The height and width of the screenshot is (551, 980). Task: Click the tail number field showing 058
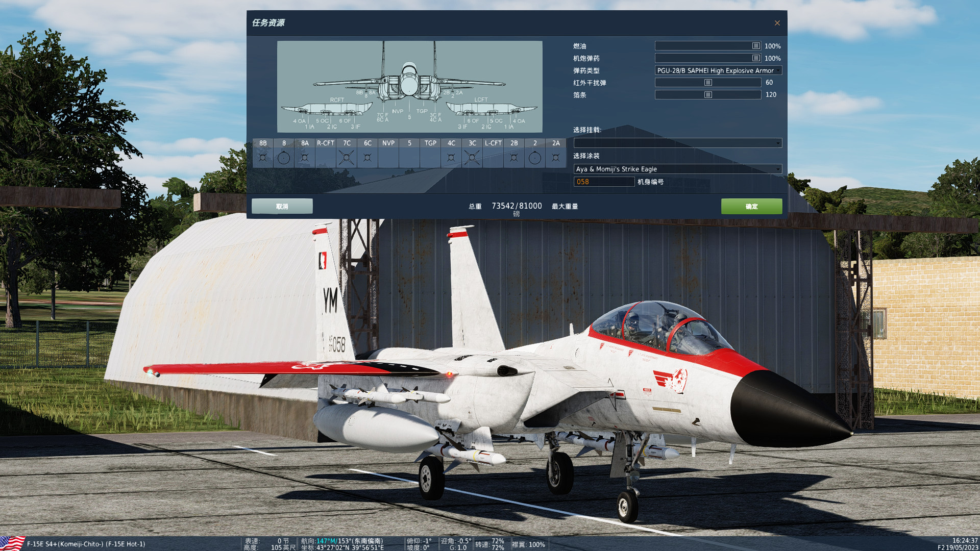pyautogui.click(x=604, y=182)
